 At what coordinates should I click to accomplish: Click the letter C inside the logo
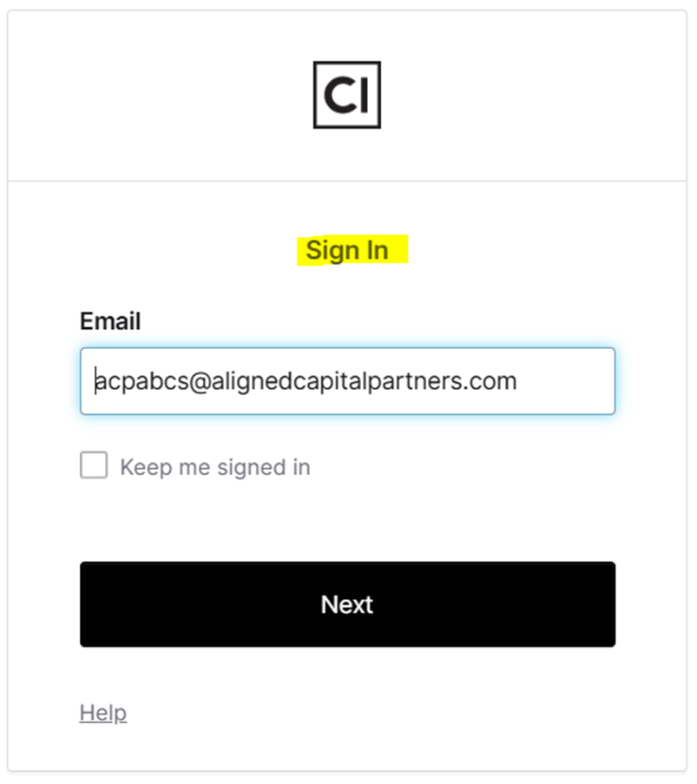(x=339, y=95)
